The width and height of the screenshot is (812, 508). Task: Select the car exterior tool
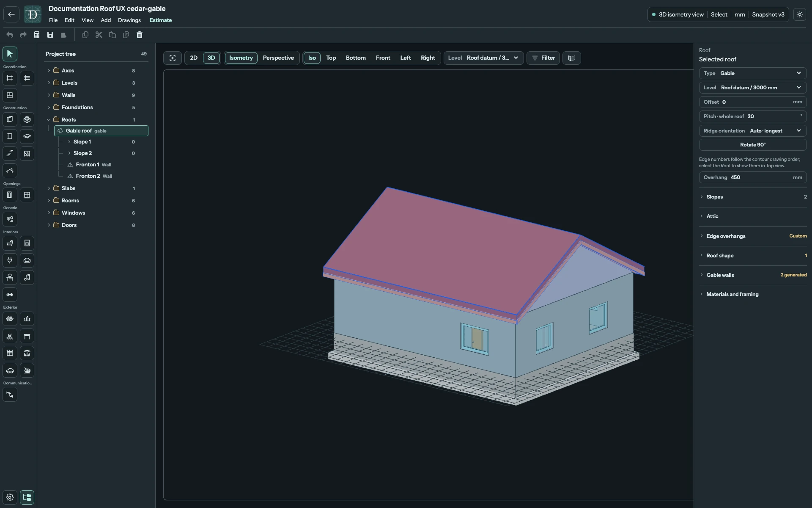tap(10, 370)
